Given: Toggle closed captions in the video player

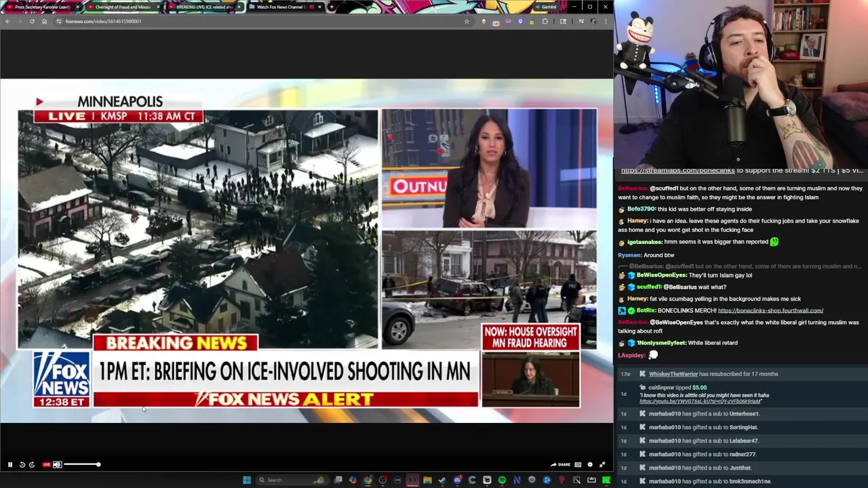Looking at the screenshot, I should tap(578, 465).
